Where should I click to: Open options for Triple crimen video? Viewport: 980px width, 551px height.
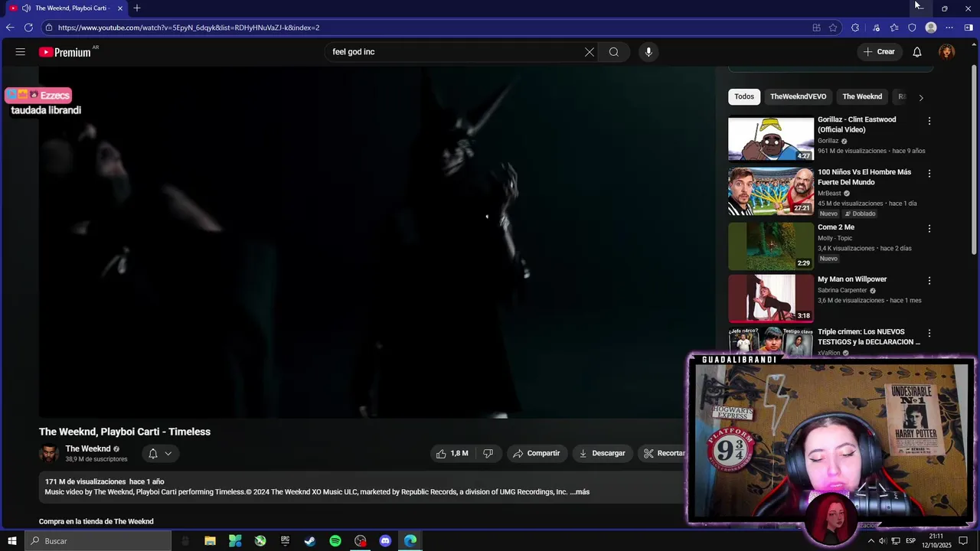(929, 334)
